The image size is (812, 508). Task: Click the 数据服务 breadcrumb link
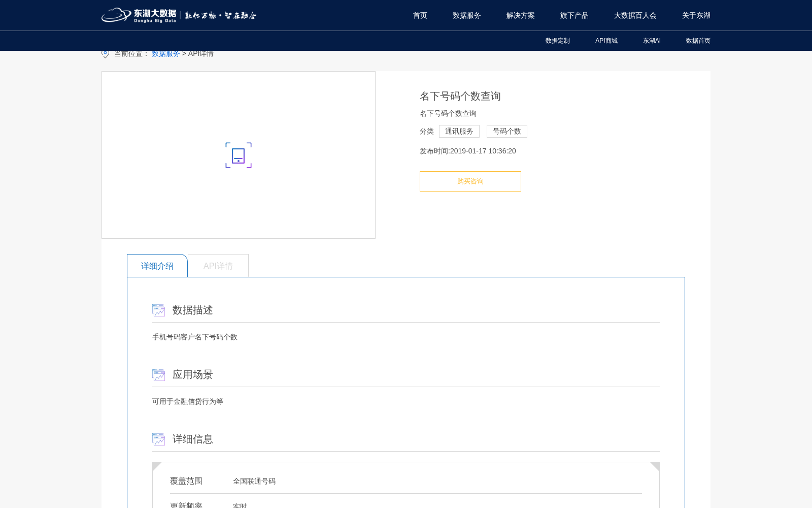(166, 53)
